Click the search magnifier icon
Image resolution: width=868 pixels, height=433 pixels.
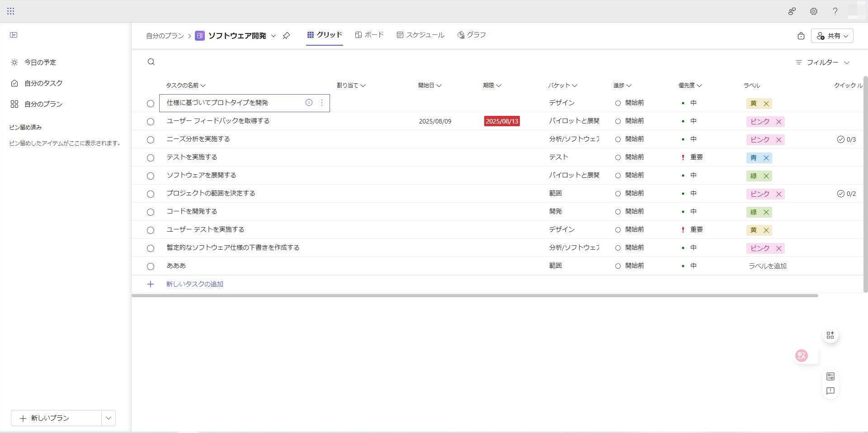pos(151,62)
